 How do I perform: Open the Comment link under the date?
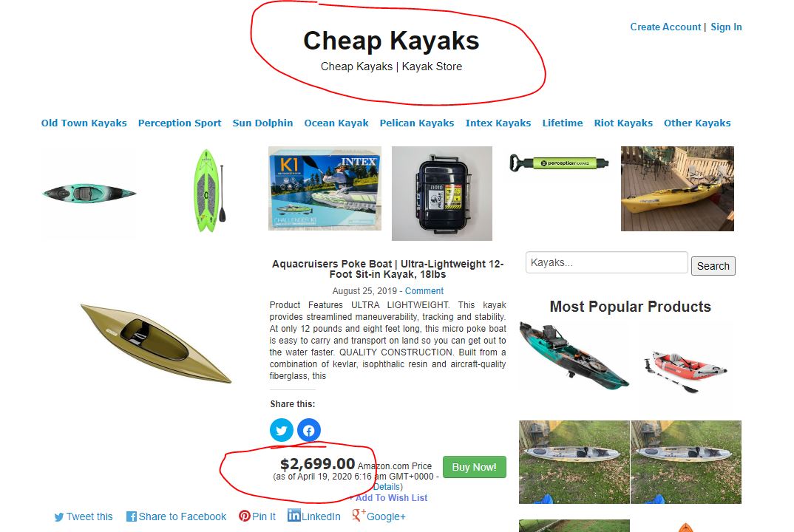(x=424, y=291)
